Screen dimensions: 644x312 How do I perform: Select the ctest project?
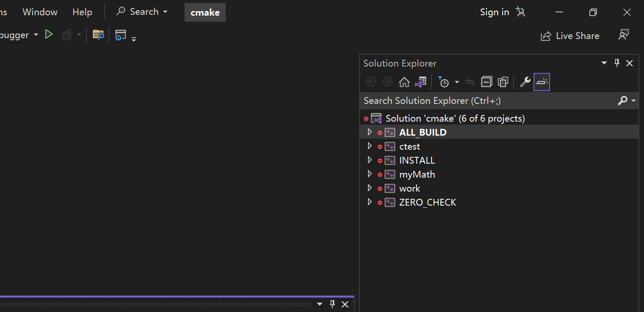tap(409, 147)
